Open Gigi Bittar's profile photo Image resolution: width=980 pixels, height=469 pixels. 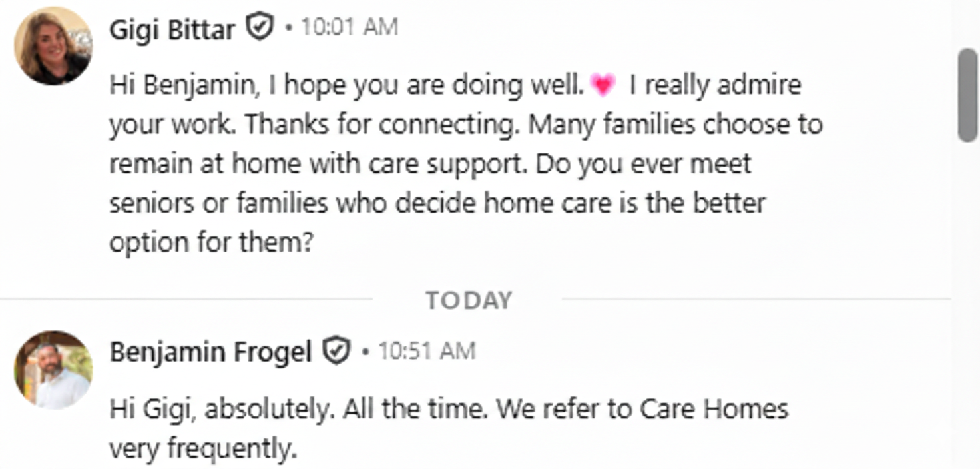53,46
